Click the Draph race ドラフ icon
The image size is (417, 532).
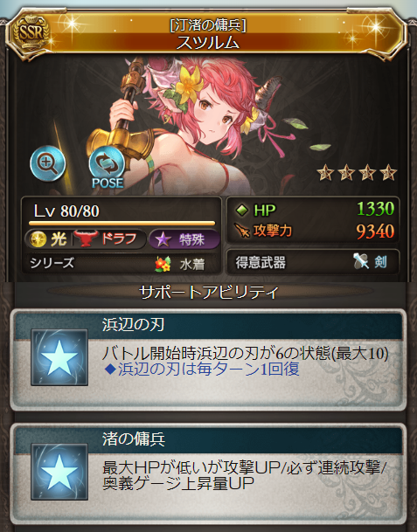(x=85, y=238)
